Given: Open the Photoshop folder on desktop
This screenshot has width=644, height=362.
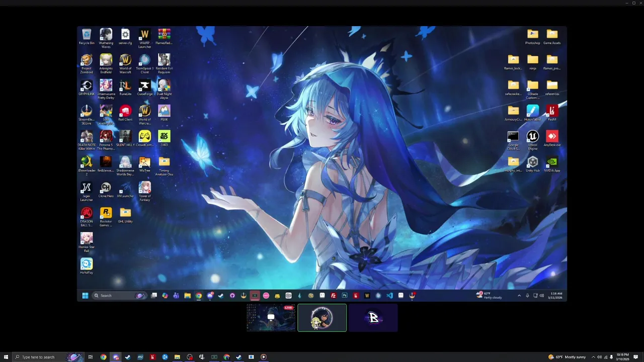Looking at the screenshot, I should click(533, 37).
